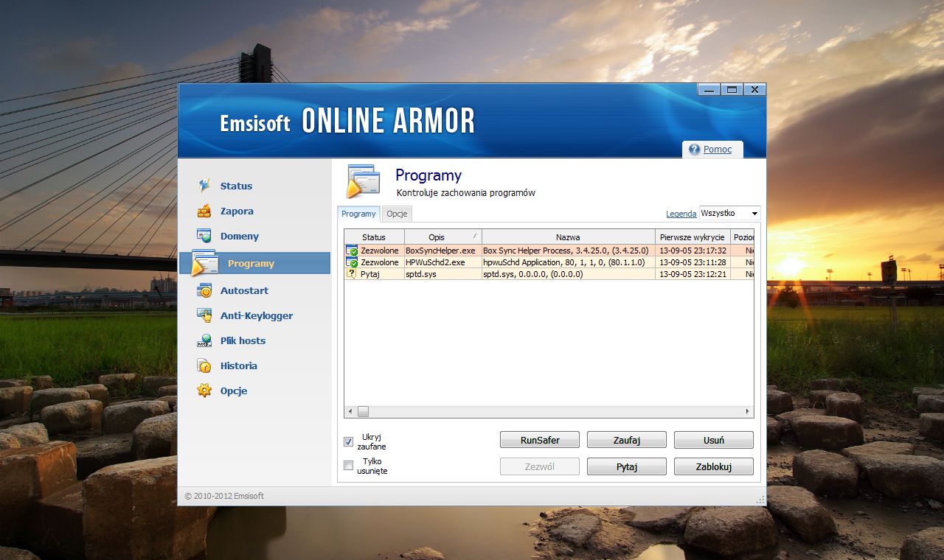Sort by the Nazwa column header

(568, 237)
